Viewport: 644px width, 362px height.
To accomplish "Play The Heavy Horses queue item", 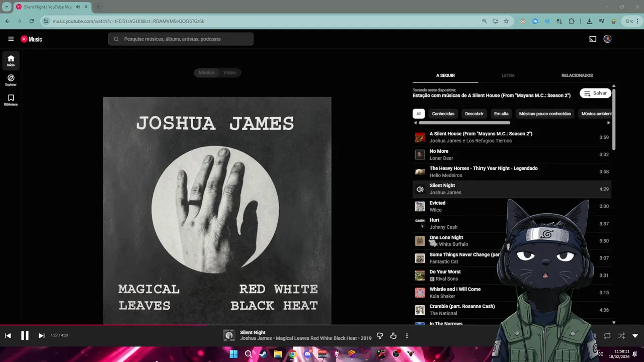I will point(512,171).
